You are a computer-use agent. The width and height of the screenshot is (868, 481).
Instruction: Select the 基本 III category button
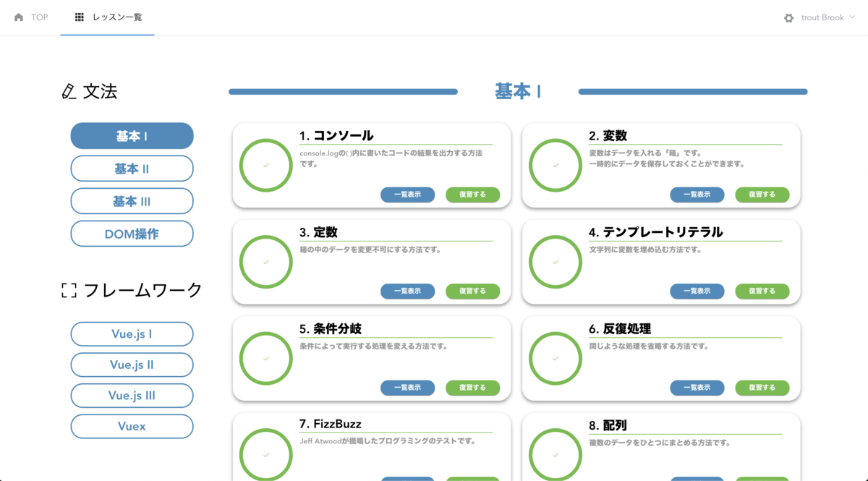click(132, 202)
